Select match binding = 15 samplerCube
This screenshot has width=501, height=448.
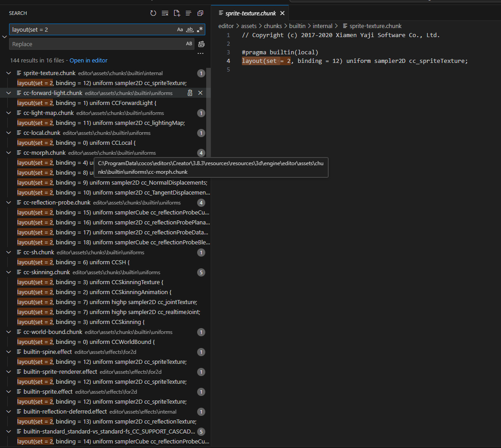[113, 212]
